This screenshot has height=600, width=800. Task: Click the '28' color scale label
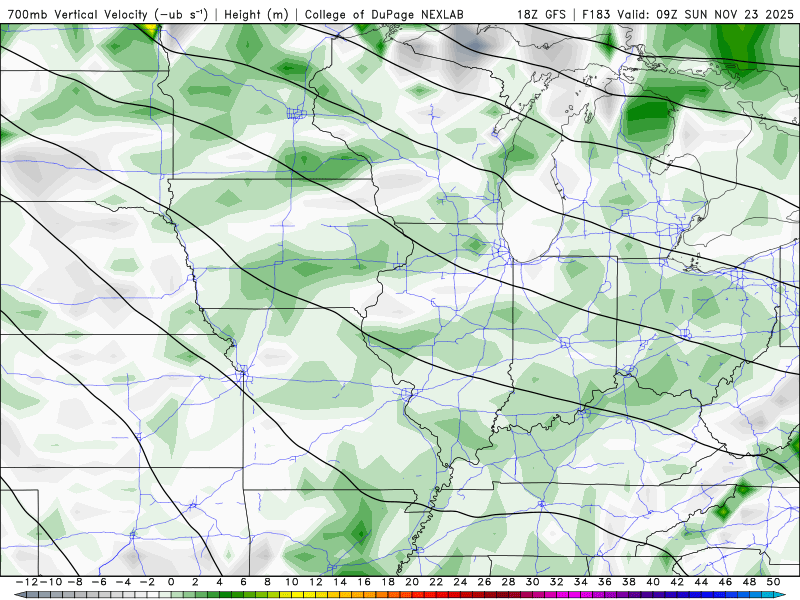click(508, 582)
